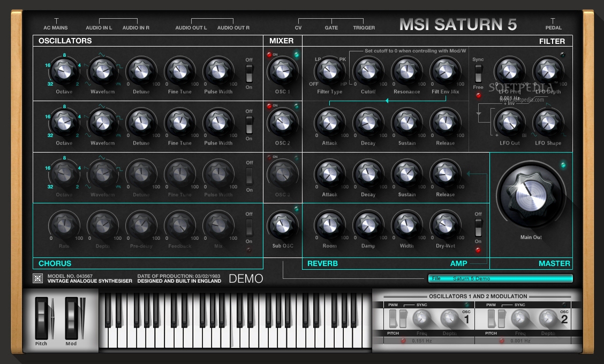The image size is (604, 364).
Task: Click the LFO Shape selector knob
Action: pos(548,123)
